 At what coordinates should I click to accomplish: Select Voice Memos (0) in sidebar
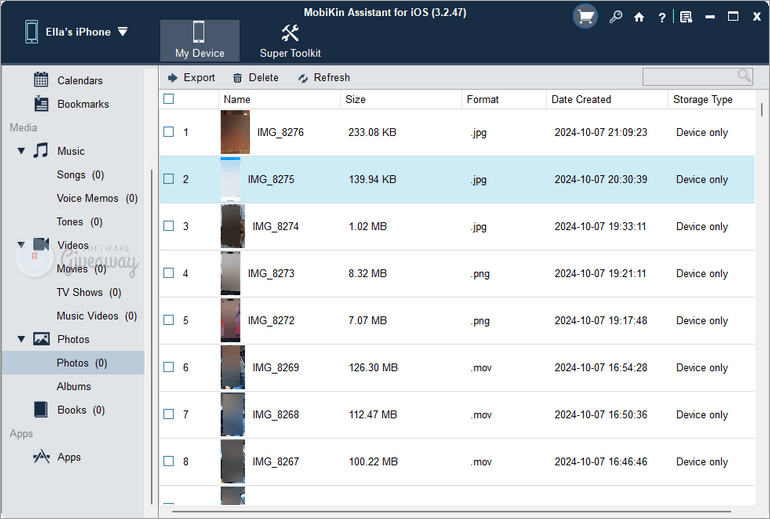[97, 198]
